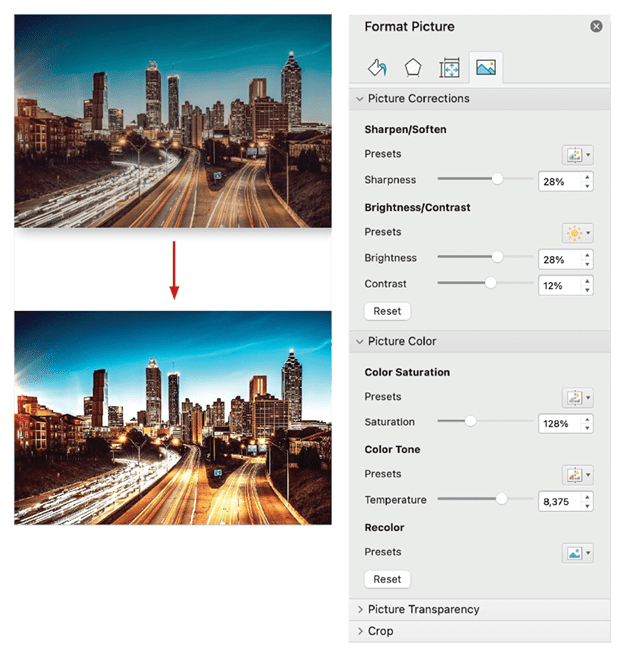Open Sharpen/Soften presets dropdown
The image size is (625, 656).
(x=577, y=155)
